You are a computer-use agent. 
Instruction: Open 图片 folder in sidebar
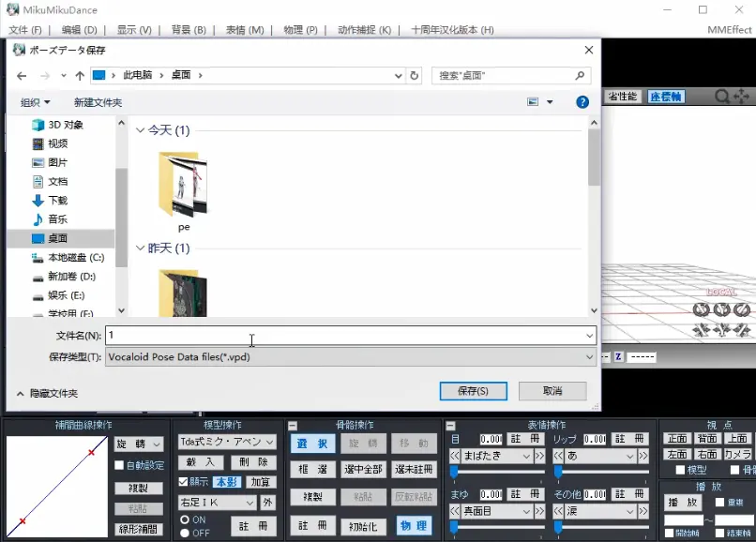point(50,162)
